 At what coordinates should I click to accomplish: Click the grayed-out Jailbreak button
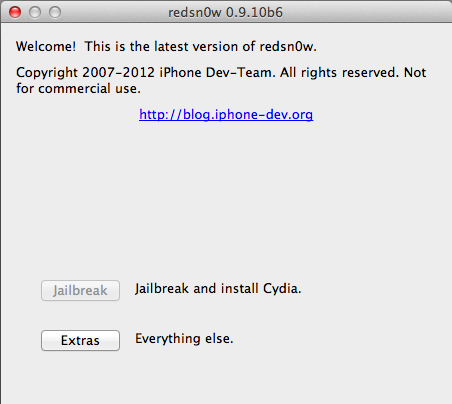pos(80,290)
